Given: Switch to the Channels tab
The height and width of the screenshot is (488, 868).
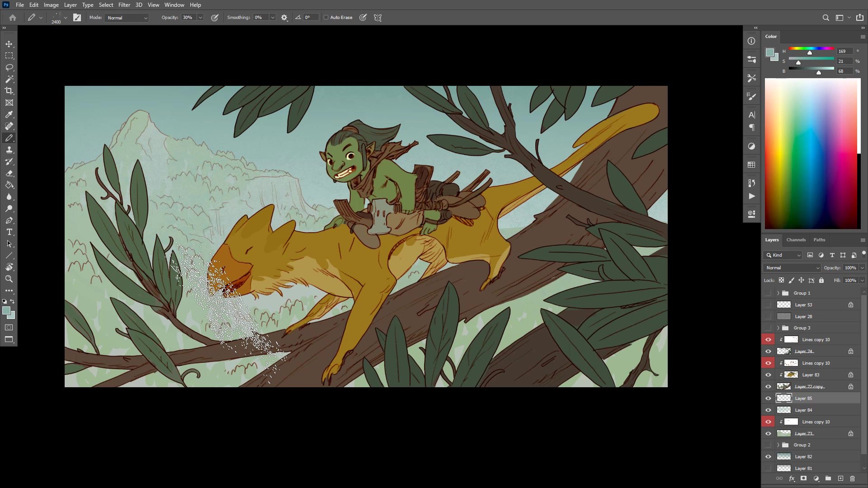Looking at the screenshot, I should coord(796,240).
